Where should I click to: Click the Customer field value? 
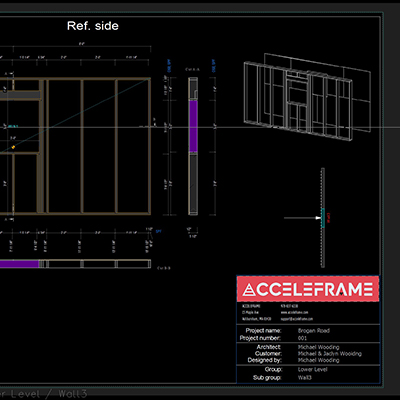coord(330,354)
